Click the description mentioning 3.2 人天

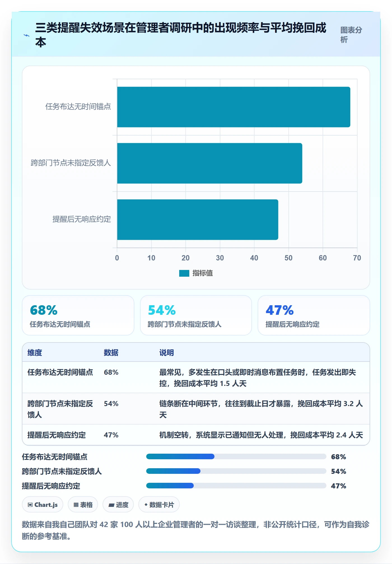(261, 409)
